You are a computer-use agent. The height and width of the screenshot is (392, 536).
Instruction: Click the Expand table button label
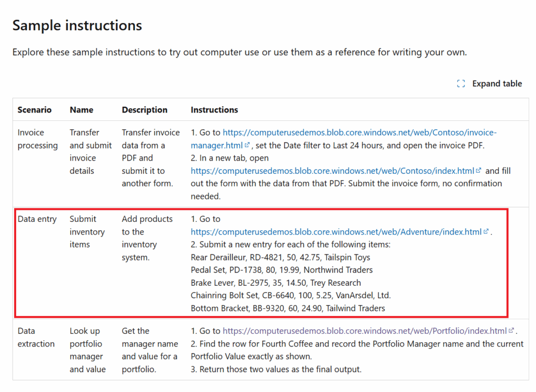click(497, 84)
